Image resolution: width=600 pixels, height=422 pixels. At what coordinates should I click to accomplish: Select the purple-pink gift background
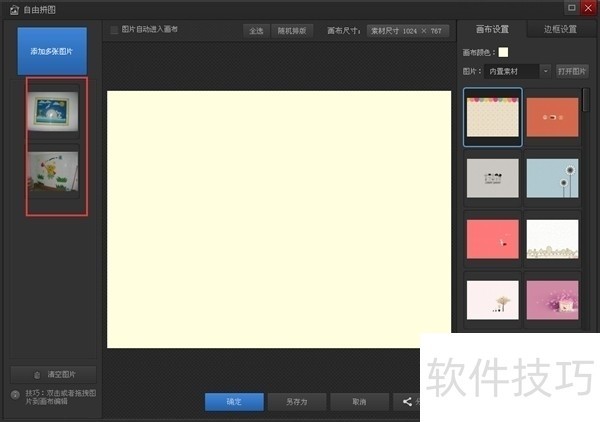[553, 300]
